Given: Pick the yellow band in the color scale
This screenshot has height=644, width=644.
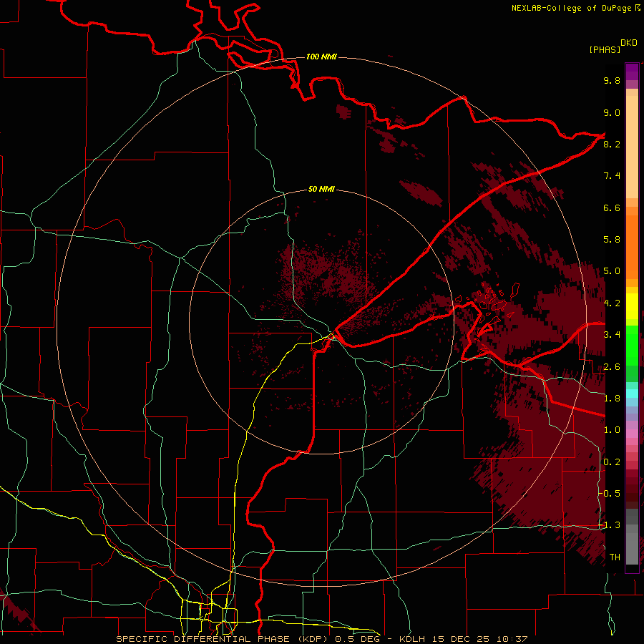Looking at the screenshot, I should tap(632, 306).
